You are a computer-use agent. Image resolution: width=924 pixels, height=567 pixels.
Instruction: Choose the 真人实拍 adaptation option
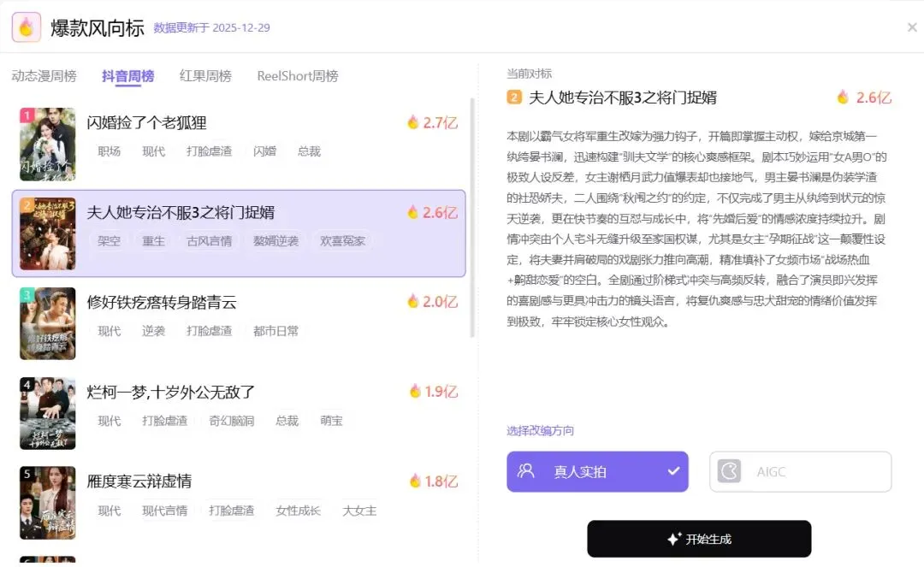(x=597, y=471)
